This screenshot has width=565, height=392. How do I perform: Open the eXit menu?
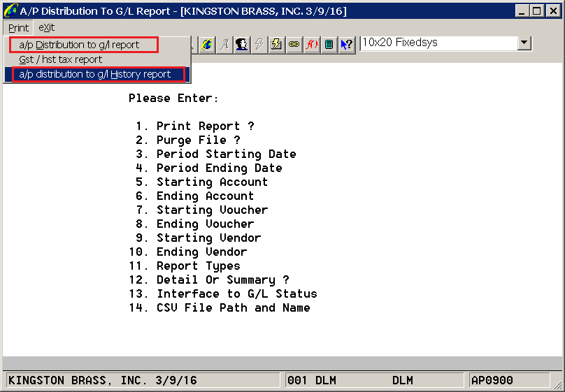tap(47, 28)
